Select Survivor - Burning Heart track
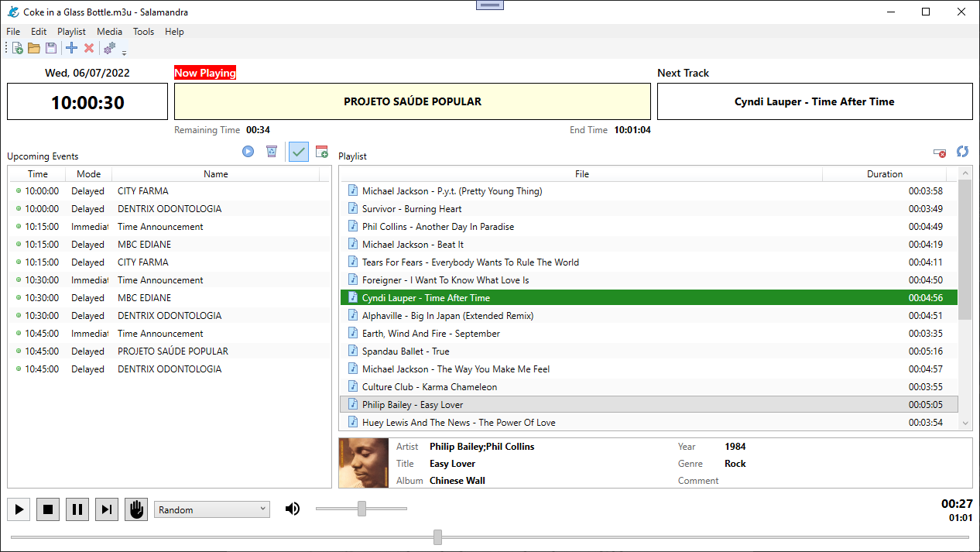The height and width of the screenshot is (552, 980). click(x=649, y=209)
